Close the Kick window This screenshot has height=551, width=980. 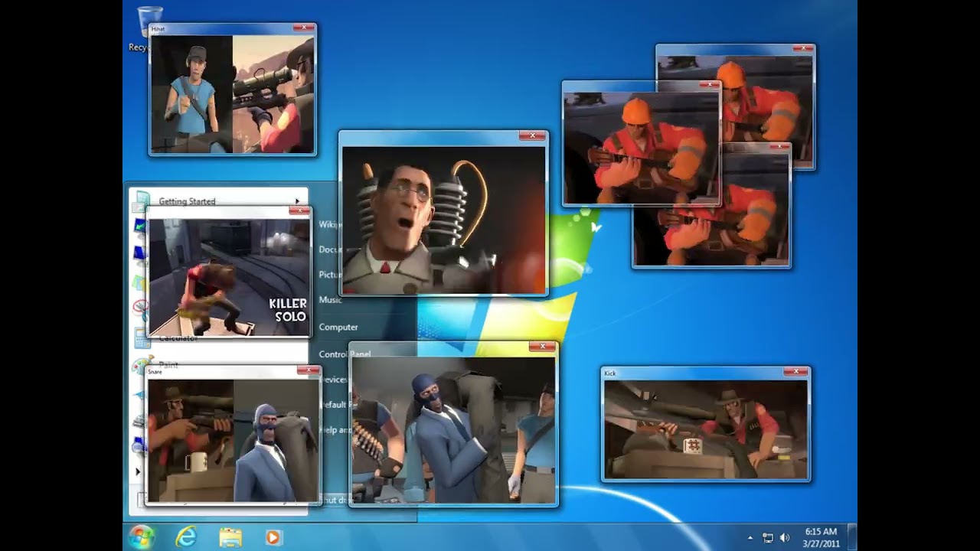[796, 372]
